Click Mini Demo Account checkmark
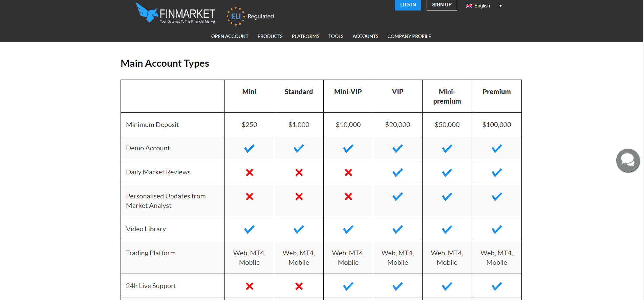 click(x=249, y=148)
